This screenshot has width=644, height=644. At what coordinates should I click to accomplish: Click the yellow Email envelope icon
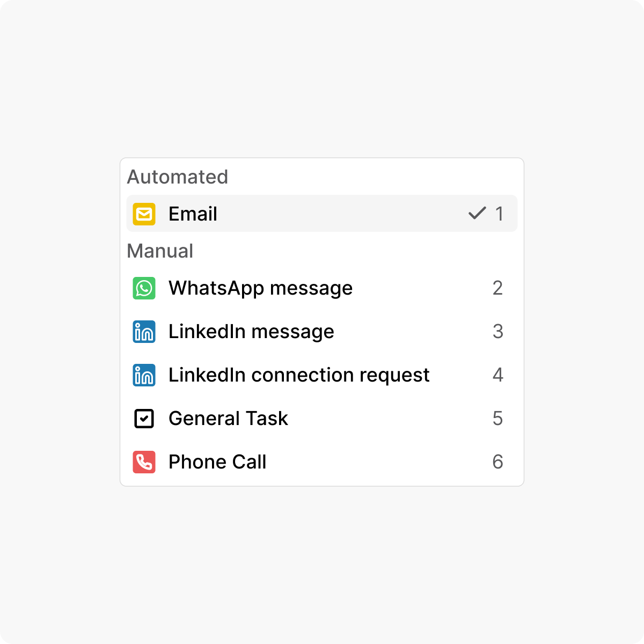coord(144,213)
